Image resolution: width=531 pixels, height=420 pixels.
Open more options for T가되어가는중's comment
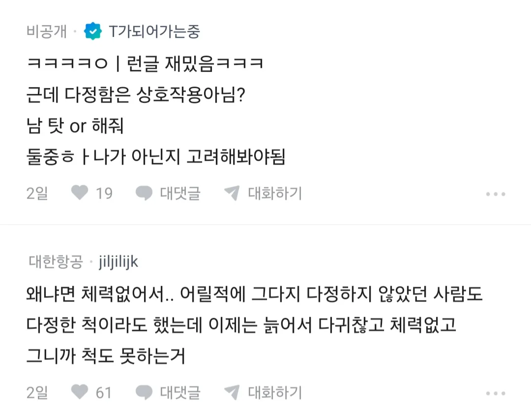[496, 194]
